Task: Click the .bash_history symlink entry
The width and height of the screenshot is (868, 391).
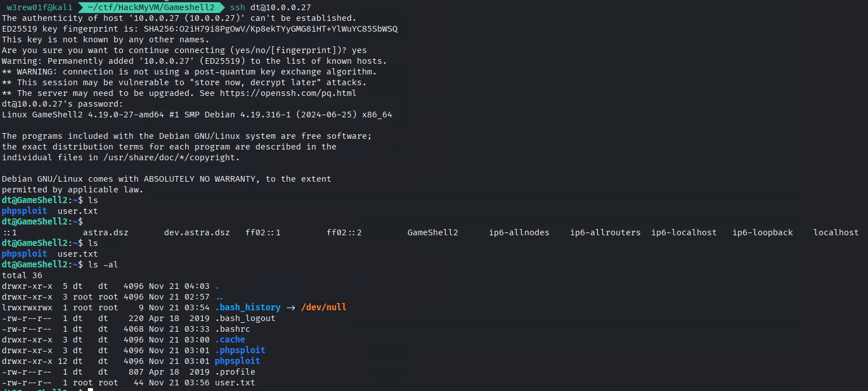Action: 247,307
